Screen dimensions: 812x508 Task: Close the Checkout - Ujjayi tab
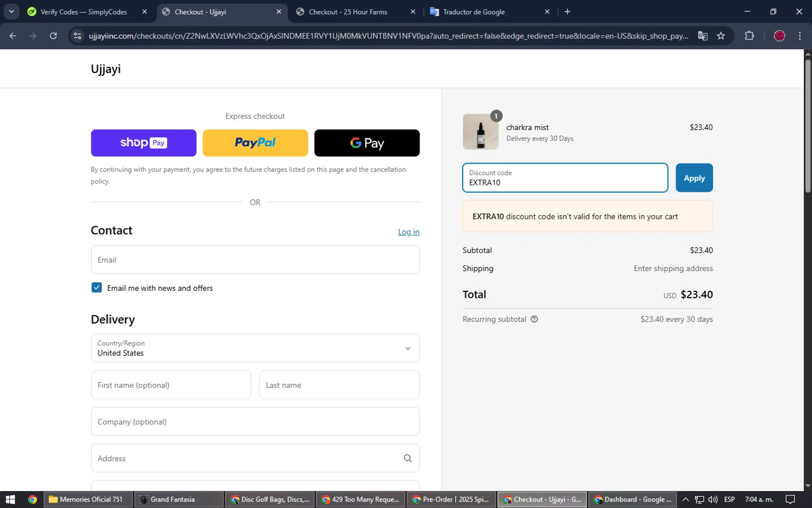(279, 11)
